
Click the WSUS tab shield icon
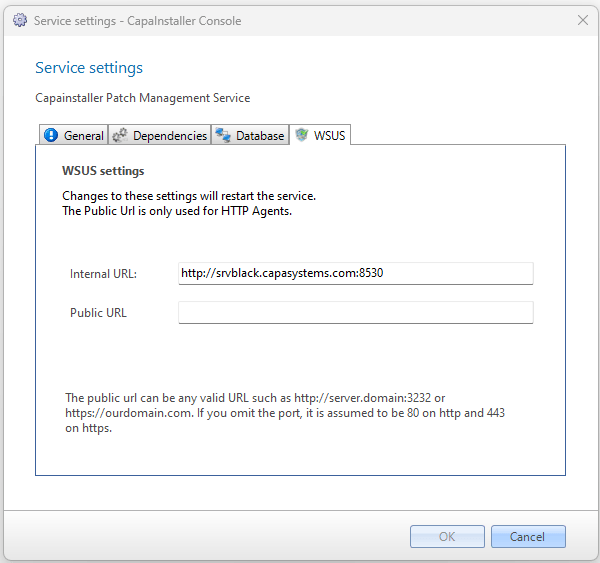[x=302, y=135]
